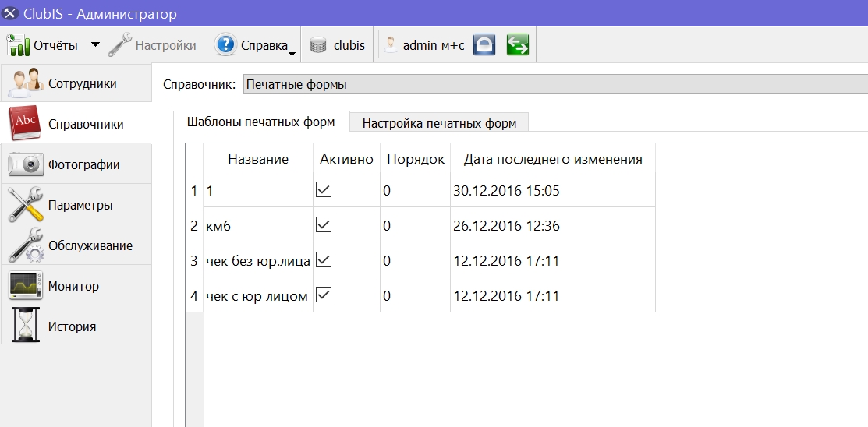Click the admin м+с user icon
The height and width of the screenshot is (427, 868).
click(x=391, y=45)
